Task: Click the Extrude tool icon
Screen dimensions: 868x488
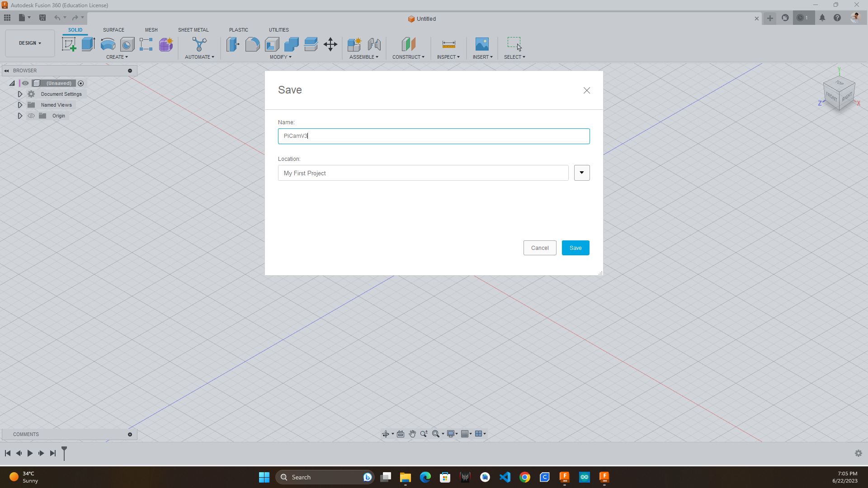Action: coord(88,44)
